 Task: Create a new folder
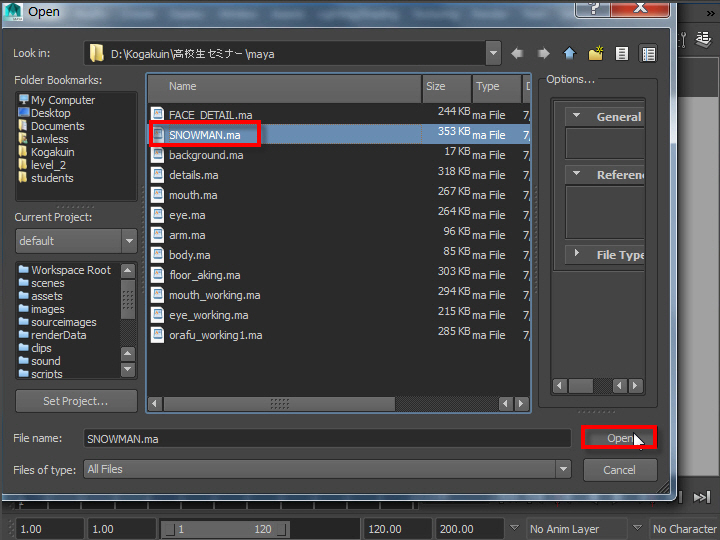point(596,53)
